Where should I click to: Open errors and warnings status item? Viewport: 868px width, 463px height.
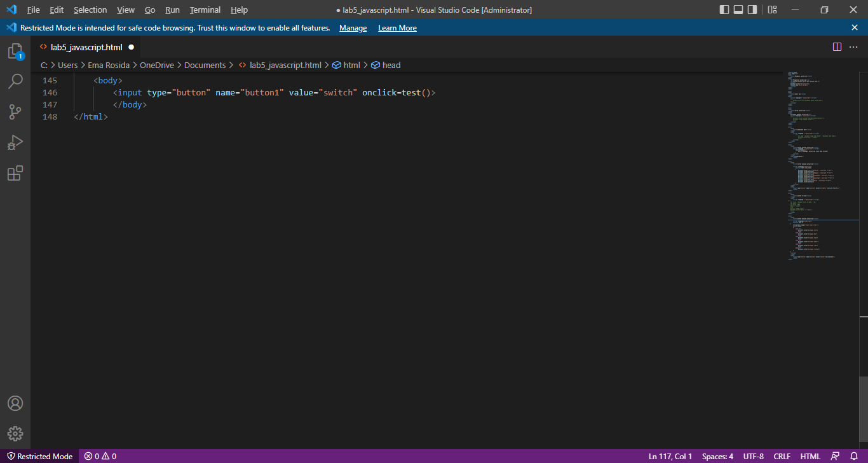pos(100,456)
